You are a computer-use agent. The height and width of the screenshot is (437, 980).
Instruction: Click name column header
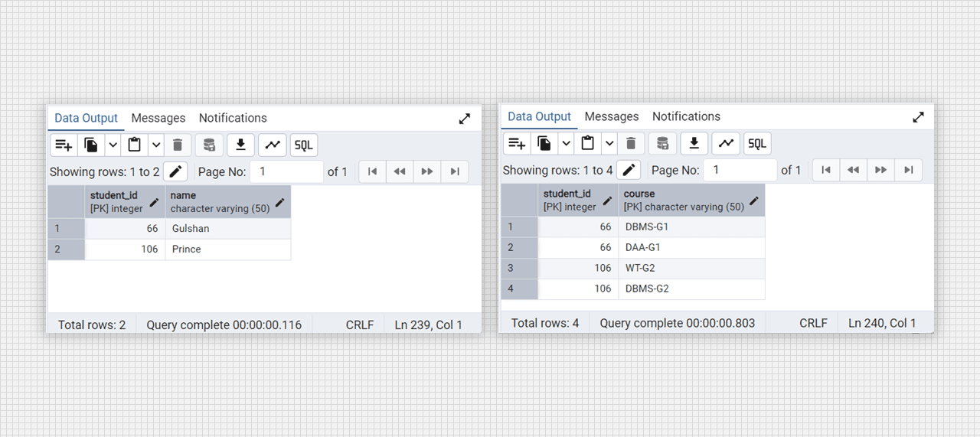point(228,202)
